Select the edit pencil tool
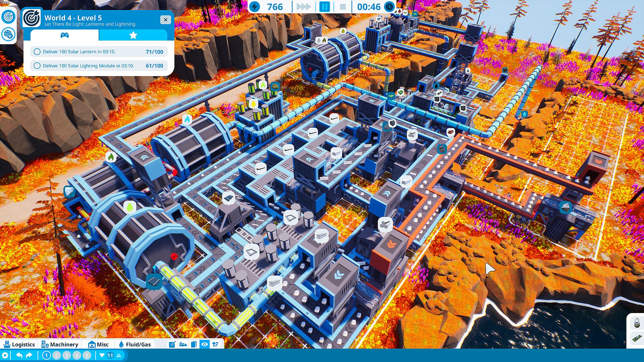The width and height of the screenshot is (644, 362). [x=172, y=344]
